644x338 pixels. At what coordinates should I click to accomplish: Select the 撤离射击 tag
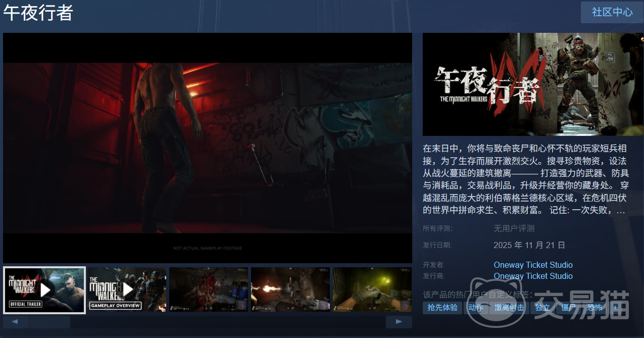click(509, 307)
